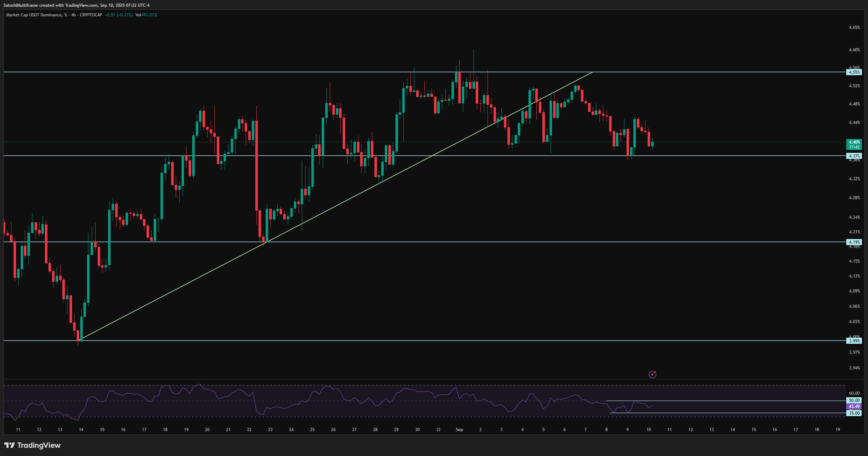Click the 'SatoshiMultiframe created with TradingView.com' caption
Viewport: 868px width, 456px height.
coord(51,5)
